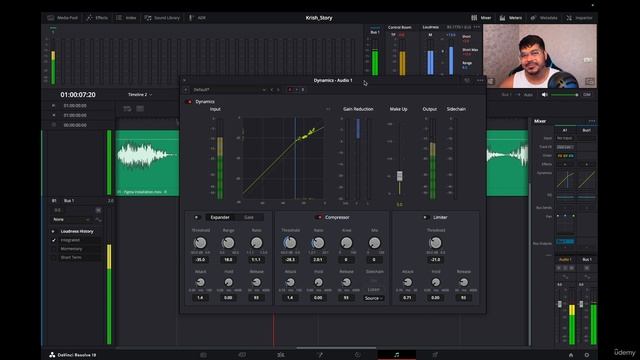Click the Compressor Knee knob
This screenshot has width=640, height=360.
coord(346,243)
